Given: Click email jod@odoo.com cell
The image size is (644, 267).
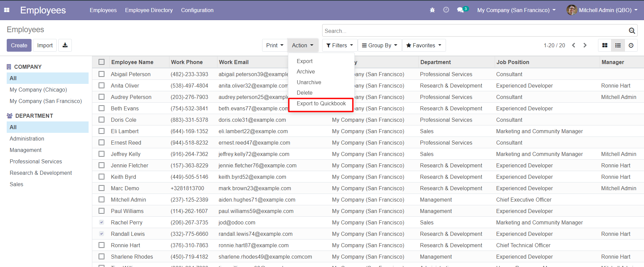Looking at the screenshot, I should point(237,222).
